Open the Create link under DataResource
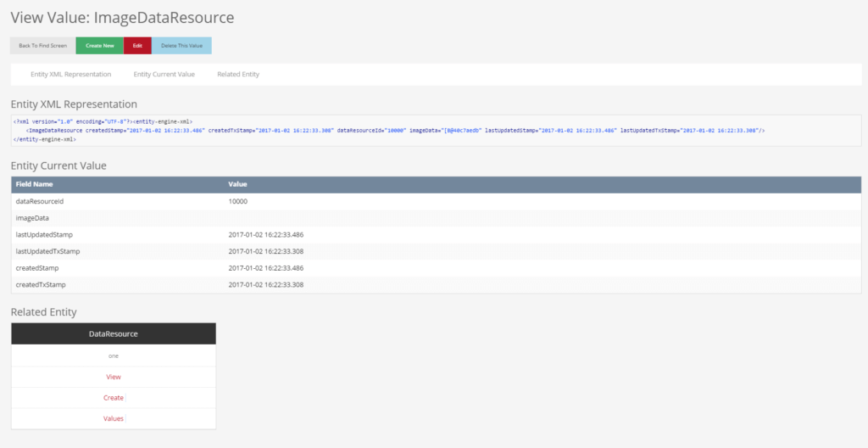 pyautogui.click(x=114, y=398)
